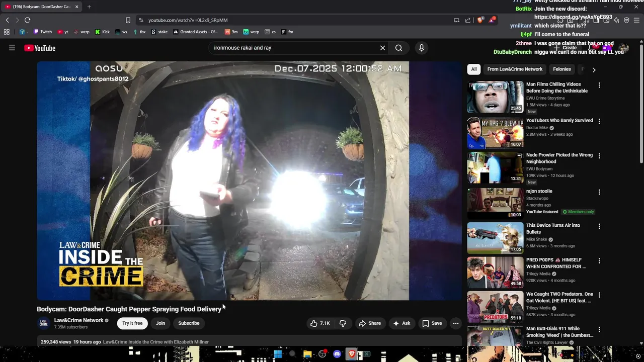The width and height of the screenshot is (644, 362).
Task: Click the search magnifier button
Action: click(x=398, y=48)
